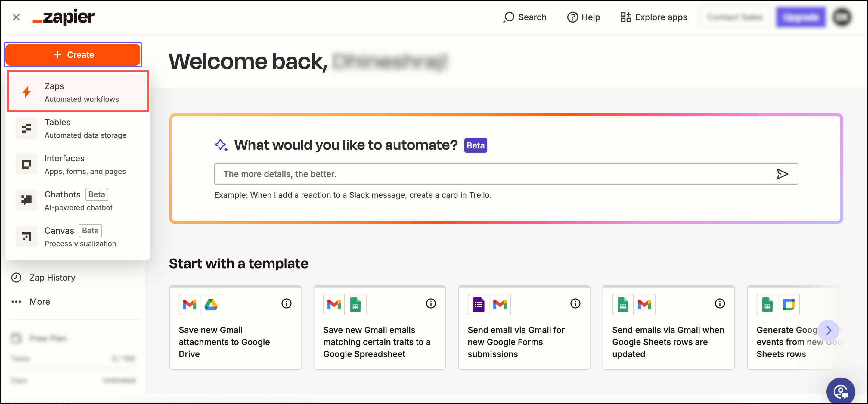The width and height of the screenshot is (868, 404).
Task: Open the user profile avatar
Action: (842, 17)
